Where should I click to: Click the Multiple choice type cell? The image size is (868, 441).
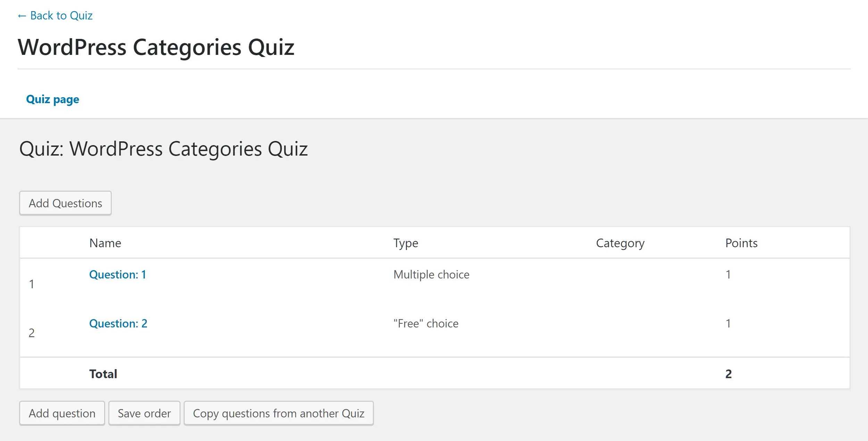click(x=431, y=275)
